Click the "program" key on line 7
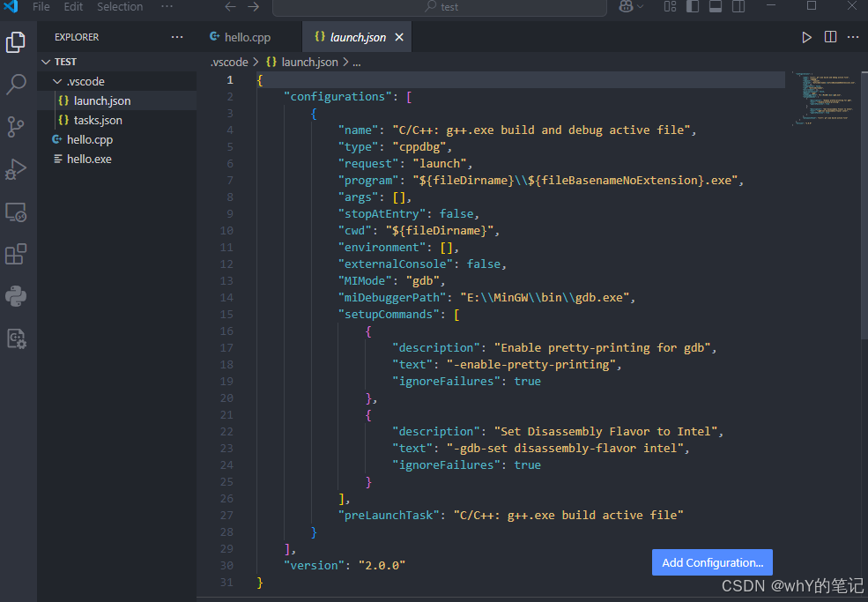 tap(368, 180)
